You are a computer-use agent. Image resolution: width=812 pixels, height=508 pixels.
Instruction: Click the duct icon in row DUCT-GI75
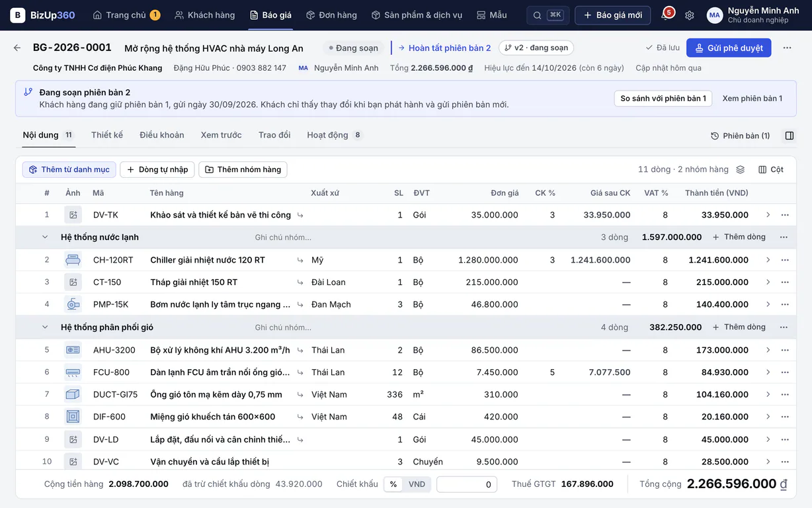tap(73, 394)
